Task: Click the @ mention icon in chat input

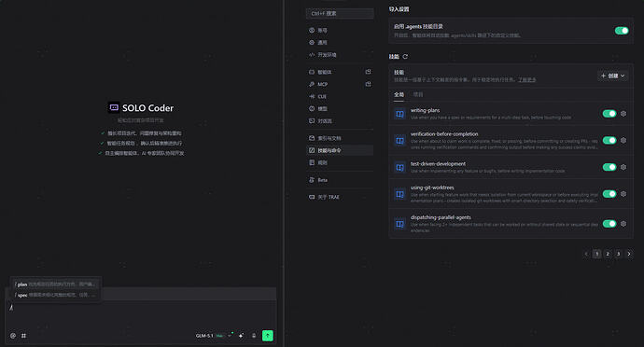Action: click(13, 336)
